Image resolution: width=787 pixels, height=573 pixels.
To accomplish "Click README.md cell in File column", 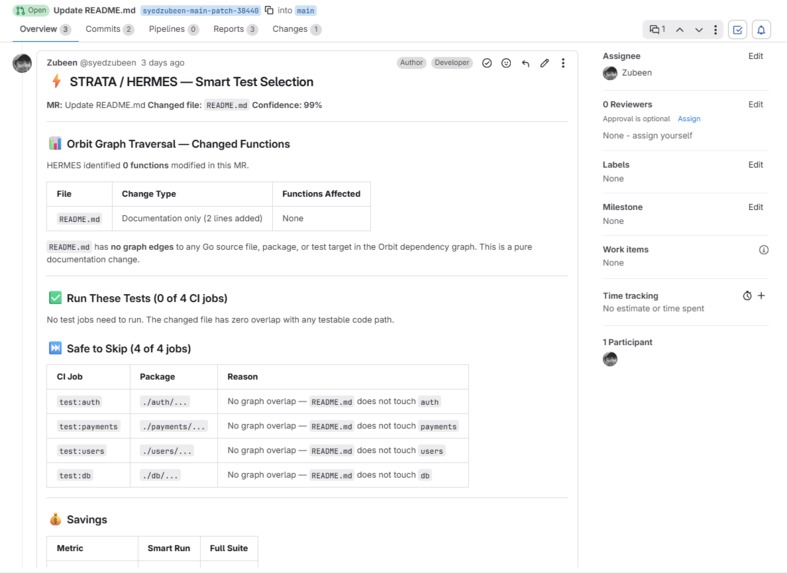I will [79, 219].
